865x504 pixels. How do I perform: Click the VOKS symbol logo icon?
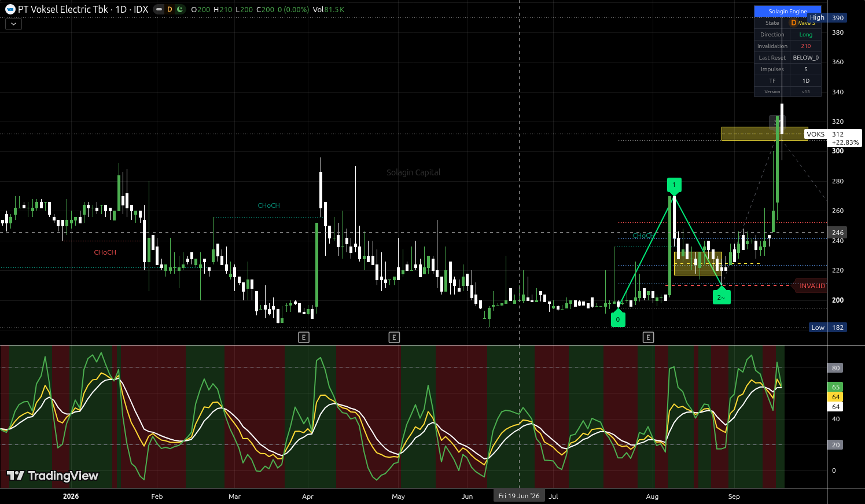tap(10, 9)
